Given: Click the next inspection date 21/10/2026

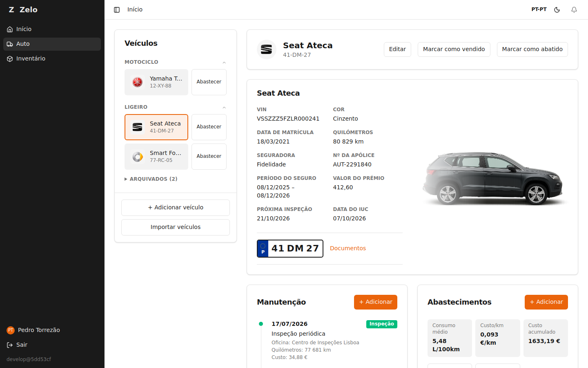Looking at the screenshot, I should [x=273, y=219].
